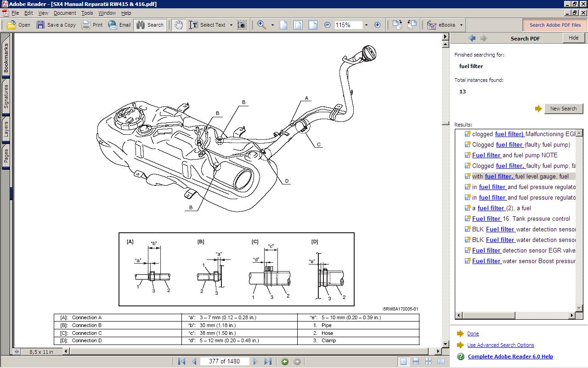Open the View menu
The image size is (588, 368).
[x=43, y=13]
